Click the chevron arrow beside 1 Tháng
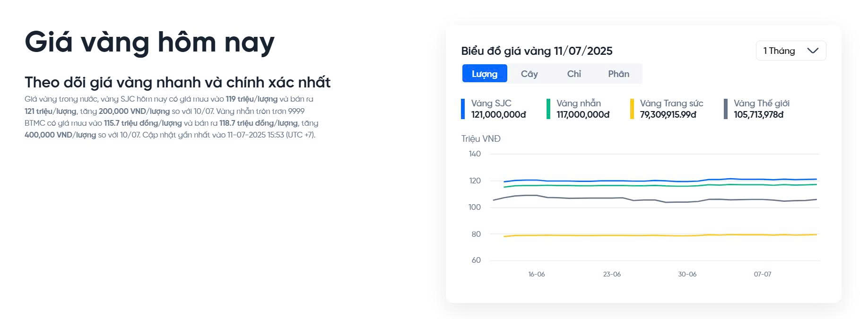868x319 pixels. pyautogui.click(x=813, y=51)
